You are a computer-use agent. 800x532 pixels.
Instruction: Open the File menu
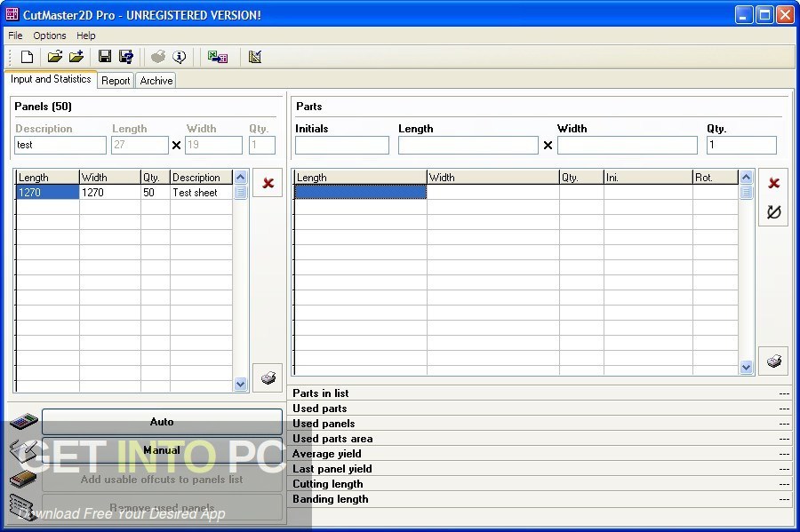15,36
